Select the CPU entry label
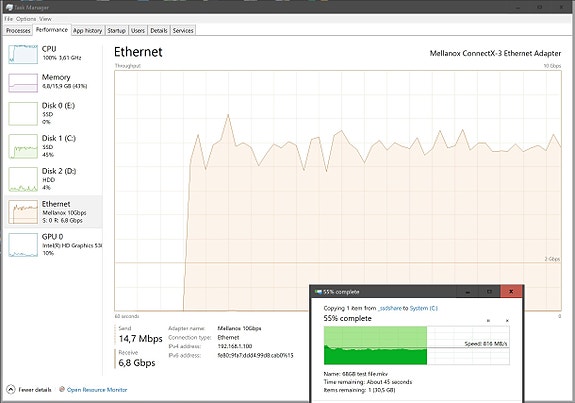The width and height of the screenshot is (575, 403). click(49, 49)
